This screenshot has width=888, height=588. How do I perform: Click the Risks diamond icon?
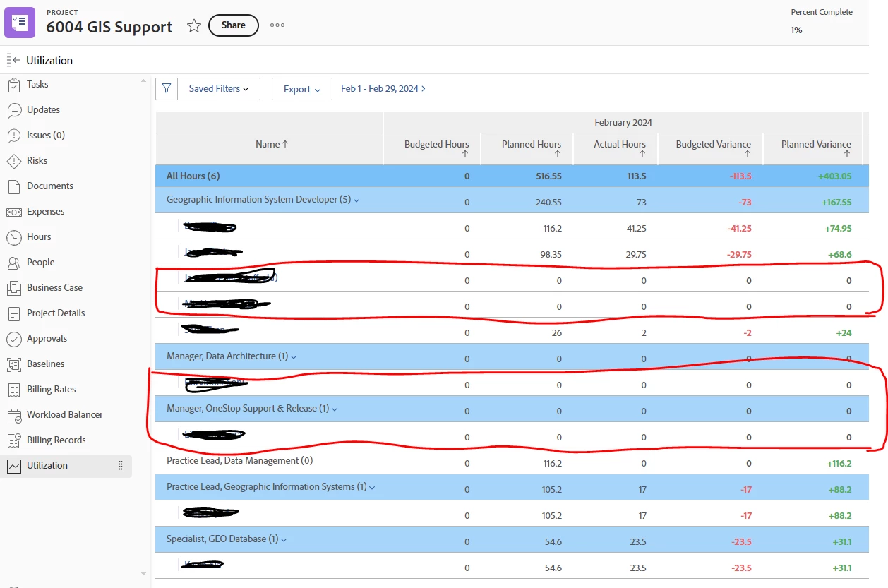(13, 161)
